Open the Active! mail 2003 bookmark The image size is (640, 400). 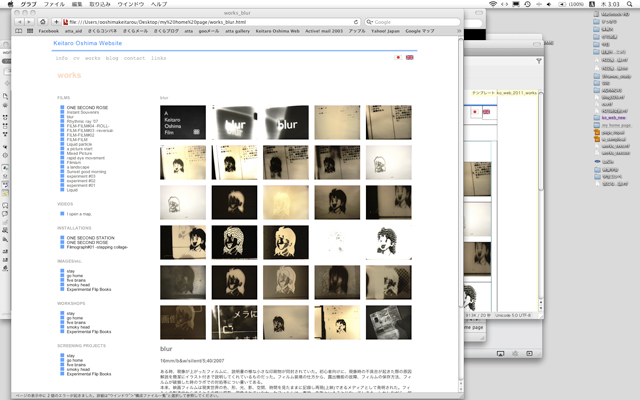324,31
